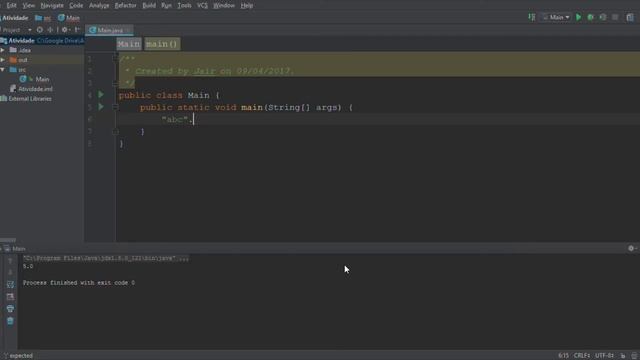Open CRLF line separator selector
The width and height of the screenshot is (640, 360).
tap(582, 356)
